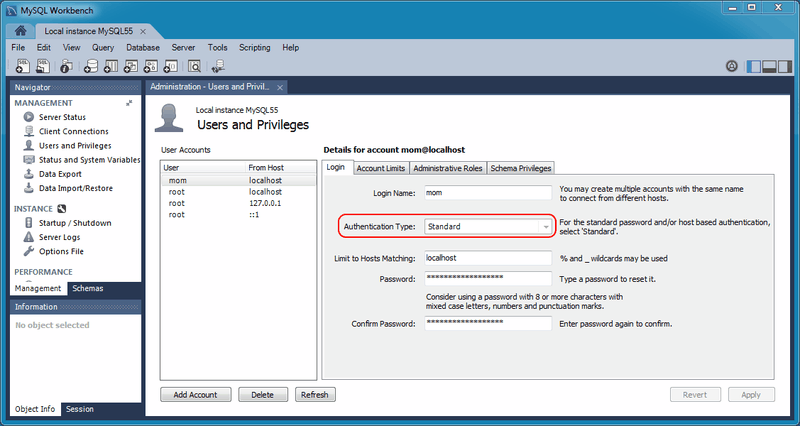
Task: Collapse the Management section expander icon
Action: [x=129, y=103]
